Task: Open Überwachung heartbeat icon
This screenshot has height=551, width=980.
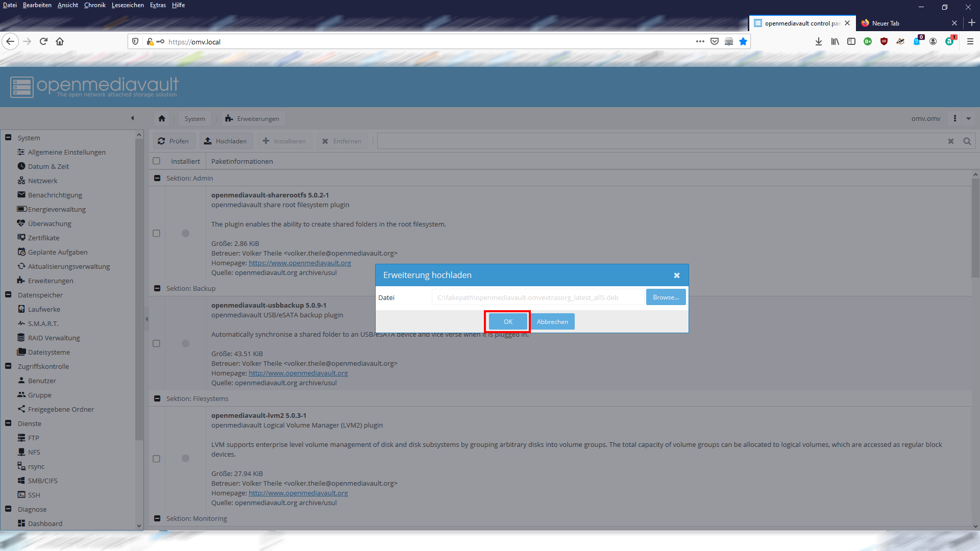Action: coord(21,223)
